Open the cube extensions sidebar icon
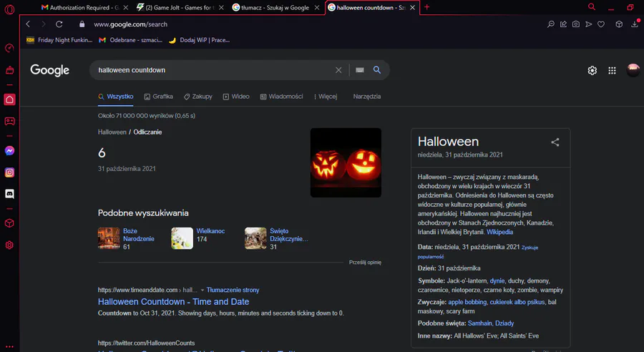 [9, 223]
